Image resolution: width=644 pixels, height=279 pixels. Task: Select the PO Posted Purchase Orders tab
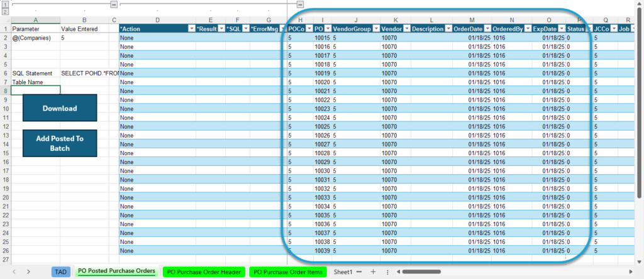coord(116,271)
